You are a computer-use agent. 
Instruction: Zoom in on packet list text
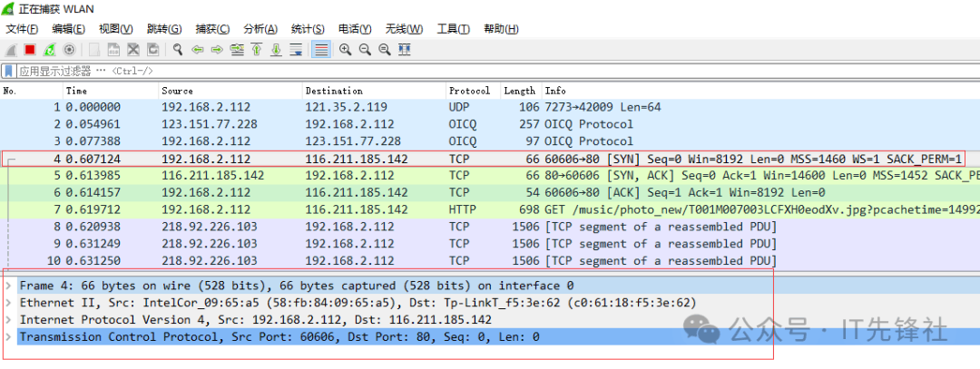(346, 50)
